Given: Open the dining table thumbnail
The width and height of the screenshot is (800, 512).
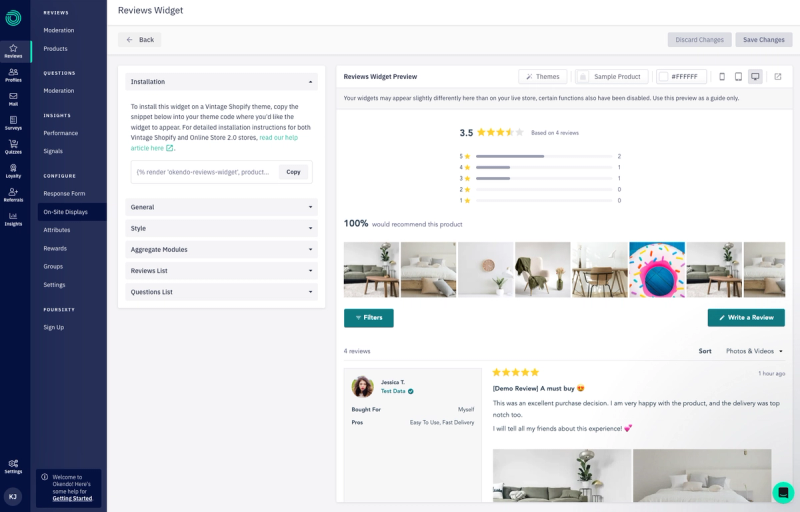Looking at the screenshot, I should [x=600, y=270].
